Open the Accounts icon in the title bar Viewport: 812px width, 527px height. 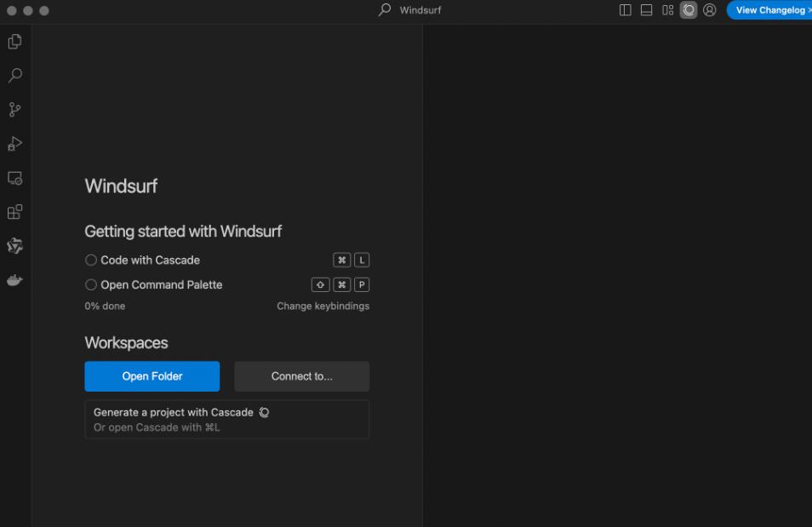coord(709,10)
